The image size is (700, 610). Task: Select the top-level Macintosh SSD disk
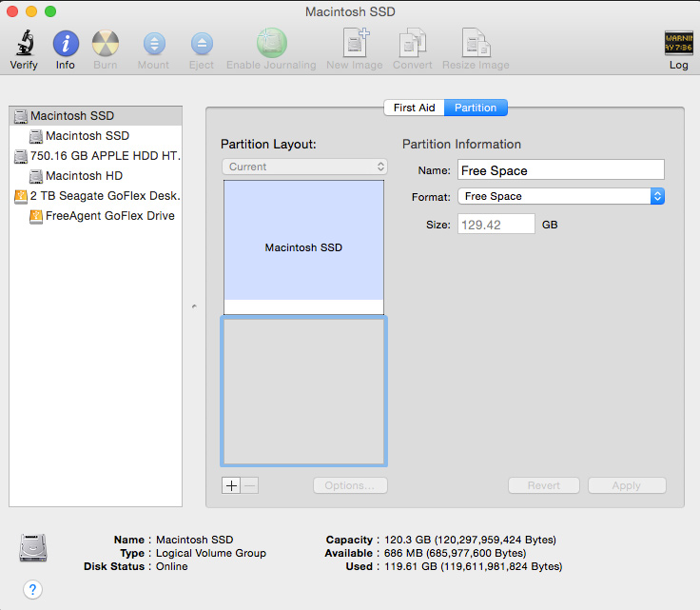[95, 116]
